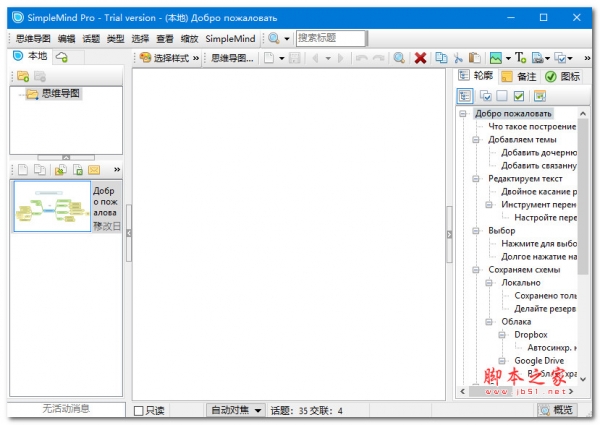Click the redo arrow icon
Screen dimensions: 600x425
(x=378, y=58)
